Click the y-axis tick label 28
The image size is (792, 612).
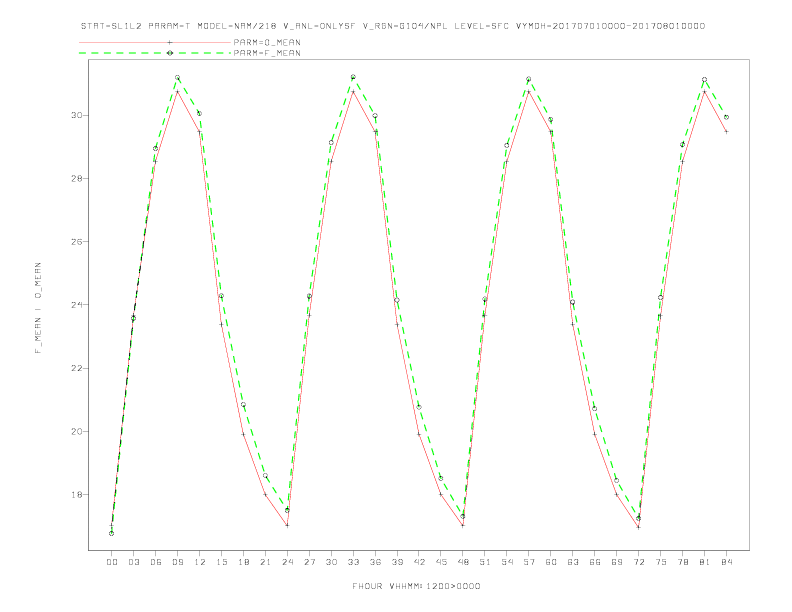pos(76,178)
